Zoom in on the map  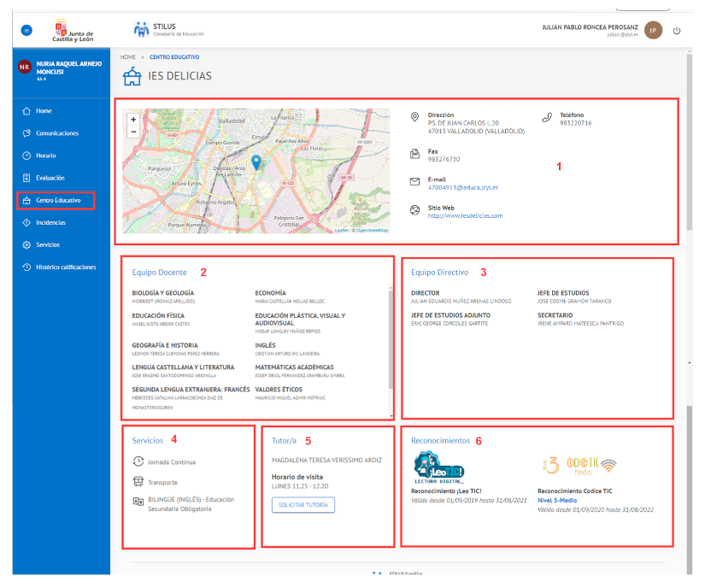click(133, 121)
